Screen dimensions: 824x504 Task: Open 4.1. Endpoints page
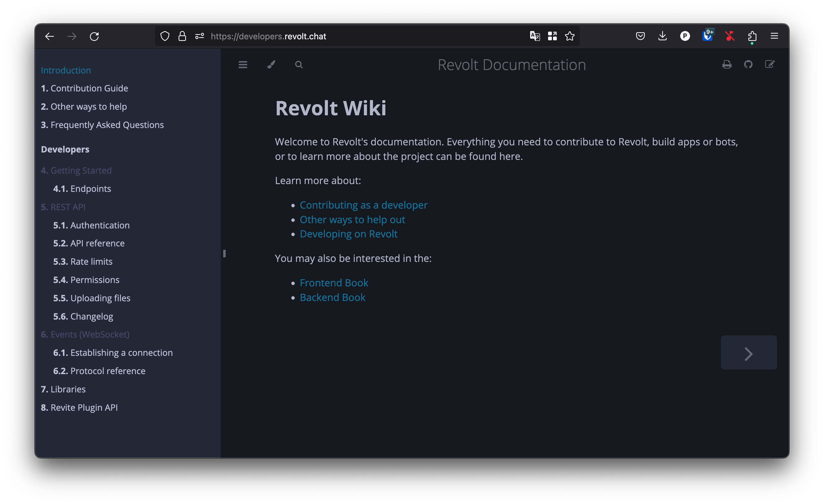point(82,189)
